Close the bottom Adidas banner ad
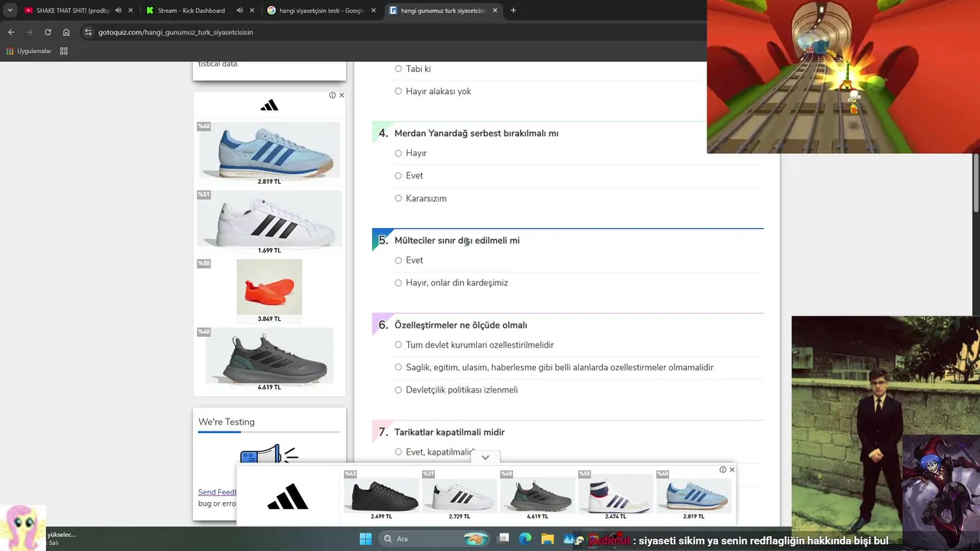 732,470
